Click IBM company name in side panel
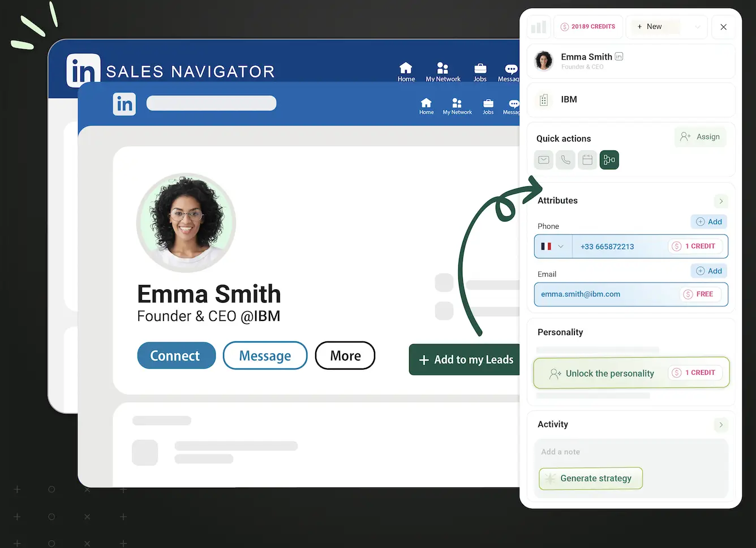The width and height of the screenshot is (756, 548). tap(569, 100)
